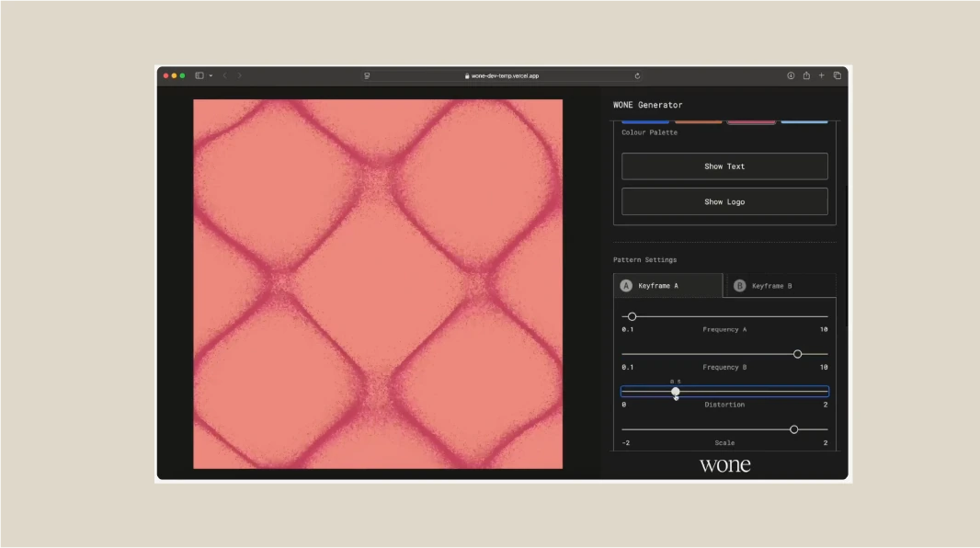980x548 pixels.
Task: Click the Scale slider handle
Action: click(793, 429)
